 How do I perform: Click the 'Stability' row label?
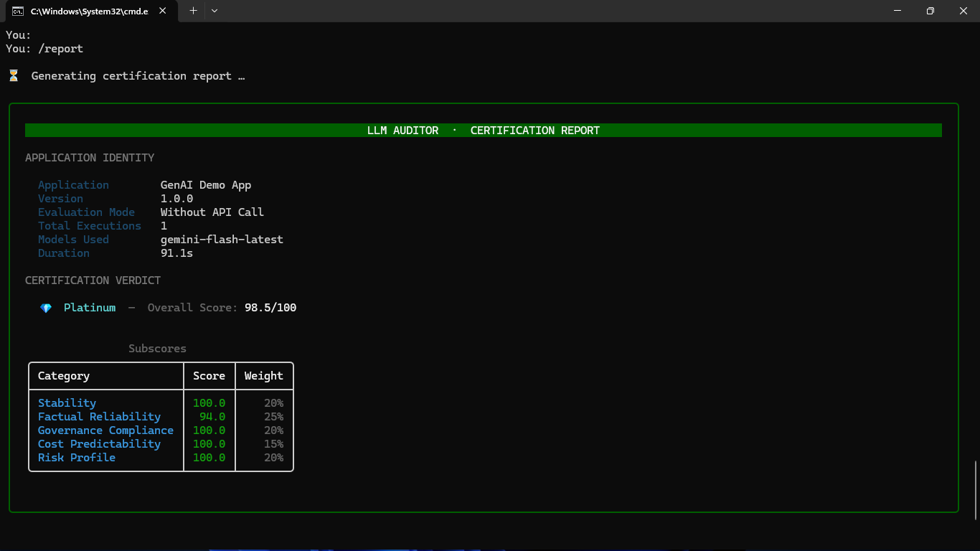tap(67, 403)
